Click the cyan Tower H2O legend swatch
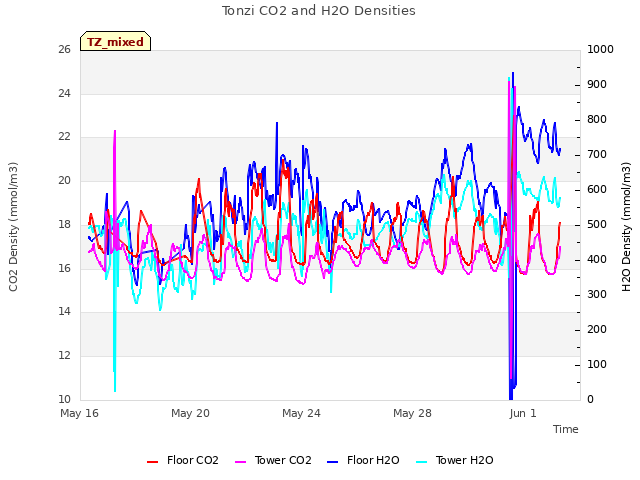Image resolution: width=640 pixels, height=480 pixels. (422, 462)
